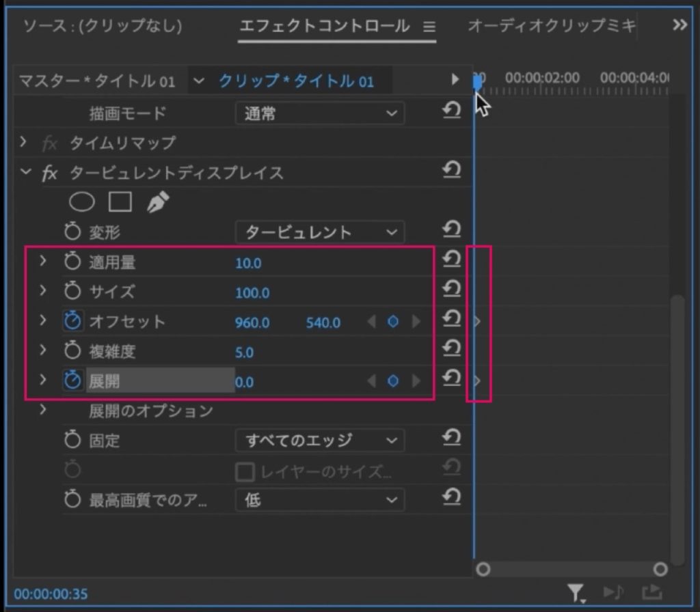
Task: Click the timecode 00:00:00:35
Action: point(51,594)
